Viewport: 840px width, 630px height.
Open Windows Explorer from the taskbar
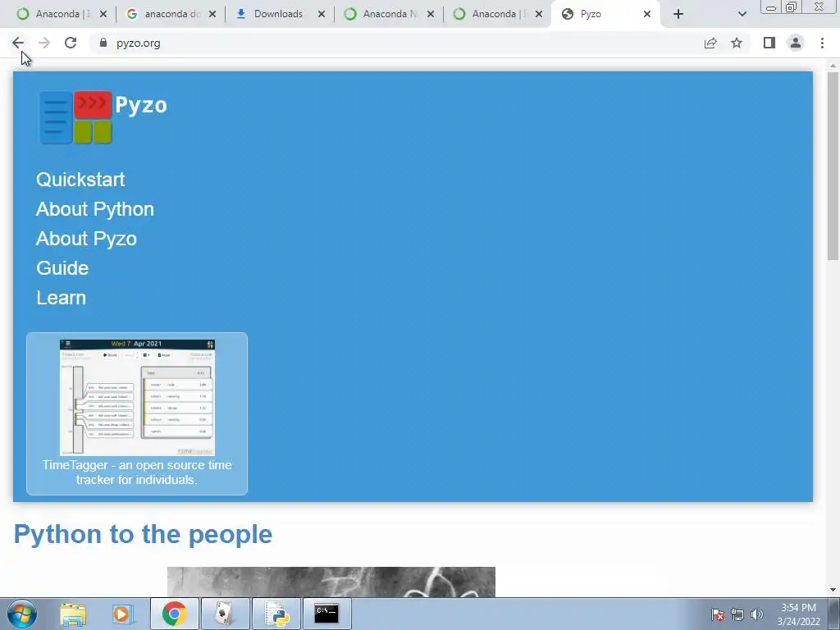(73, 614)
